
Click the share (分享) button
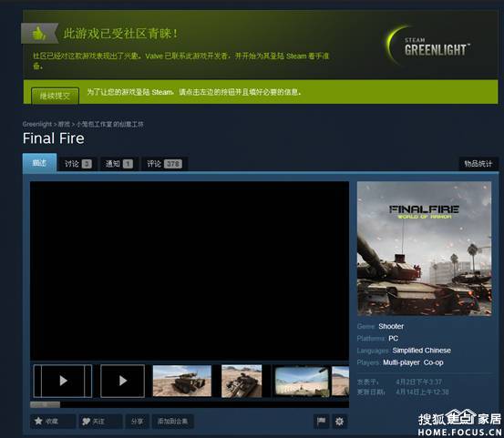pyautogui.click(x=137, y=422)
